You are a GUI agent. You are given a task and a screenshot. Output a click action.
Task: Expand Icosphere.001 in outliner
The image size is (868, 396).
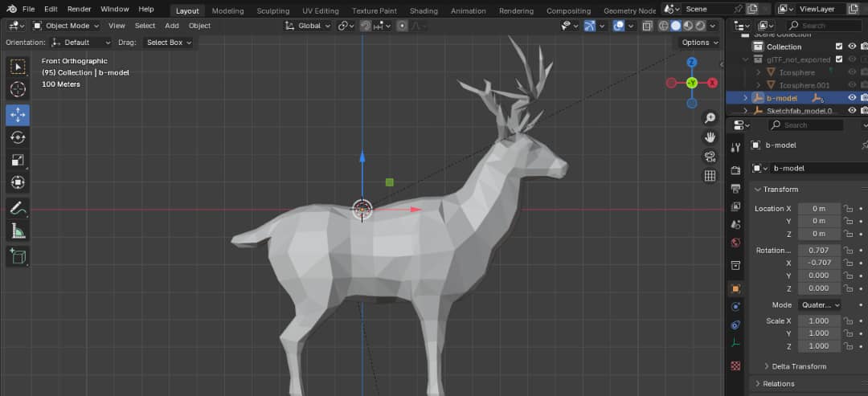click(759, 85)
